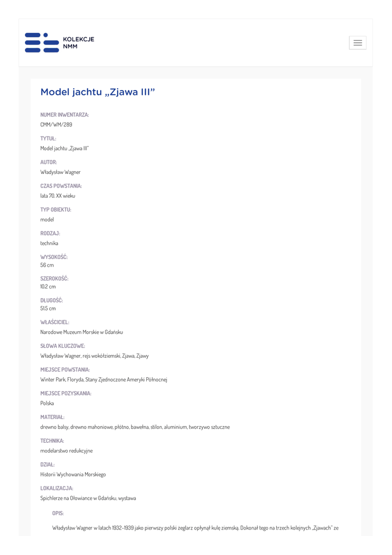Click location Spichlerze na Ołowiance w Gdańsku

[x=88, y=498]
